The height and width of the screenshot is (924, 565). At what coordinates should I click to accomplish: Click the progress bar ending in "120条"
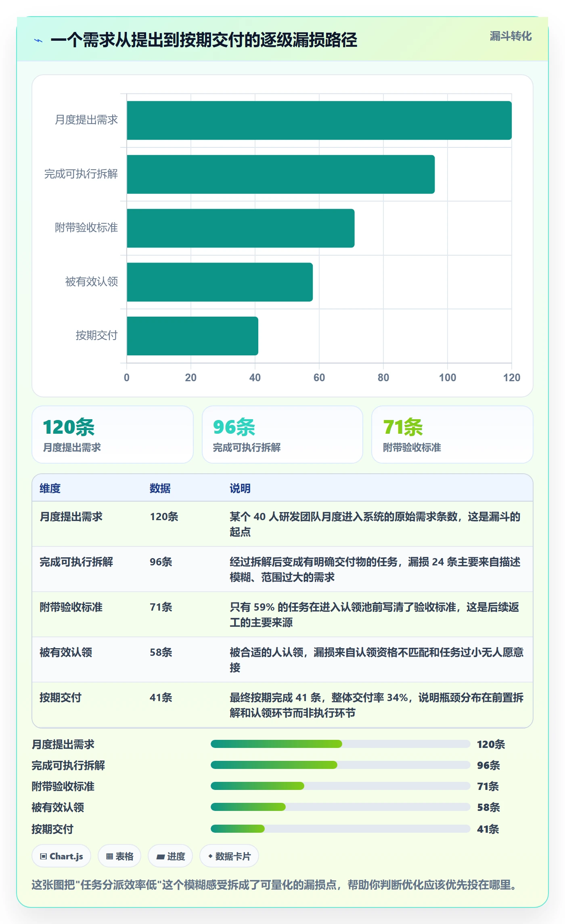tap(340, 744)
